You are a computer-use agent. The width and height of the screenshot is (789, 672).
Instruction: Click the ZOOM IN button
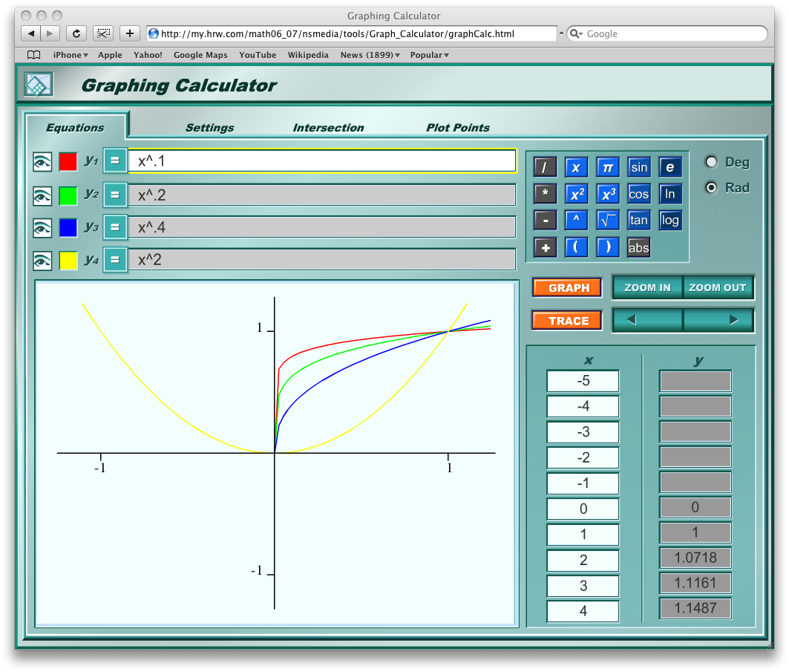point(648,287)
